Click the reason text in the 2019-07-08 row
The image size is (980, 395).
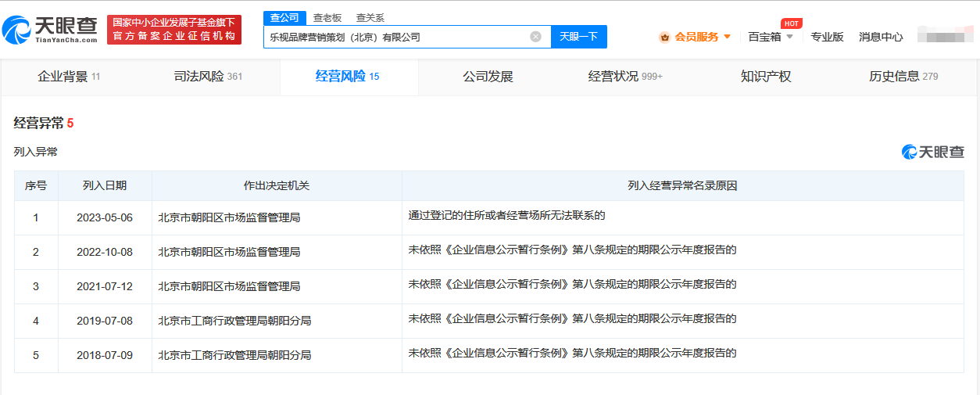point(572,318)
